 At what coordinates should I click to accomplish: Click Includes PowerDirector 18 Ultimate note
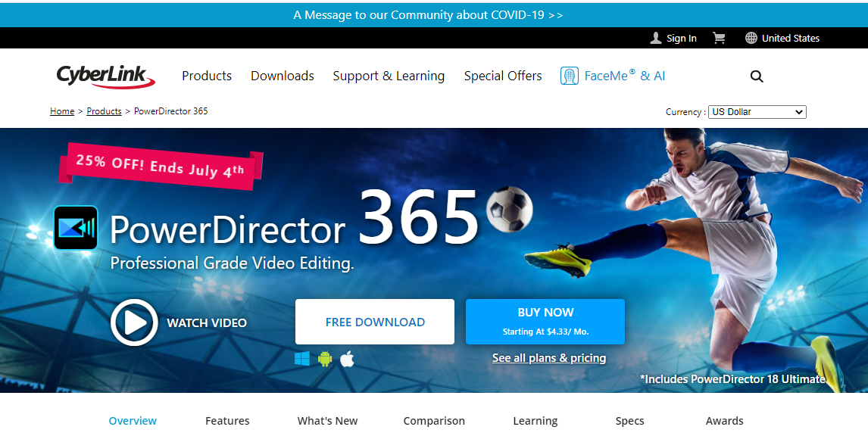[x=733, y=378]
